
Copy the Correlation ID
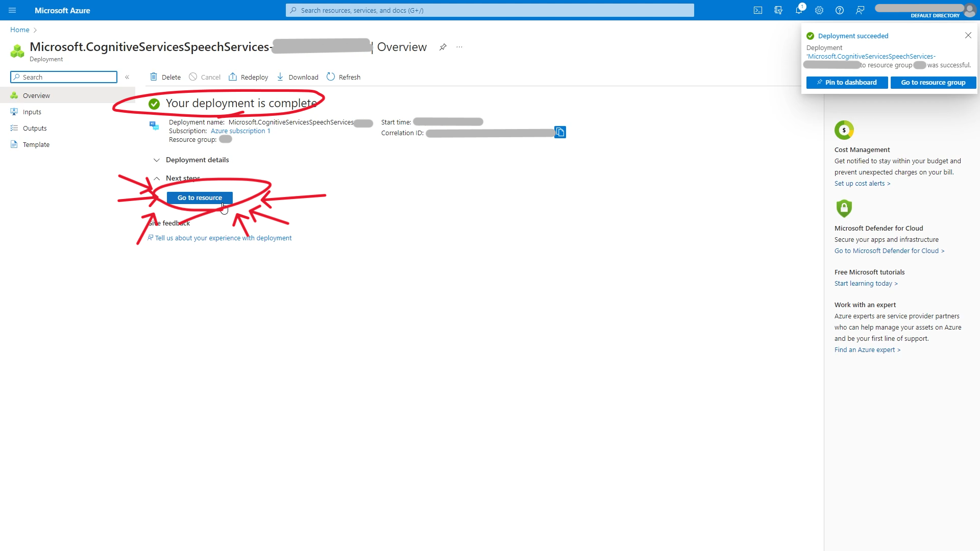click(560, 133)
